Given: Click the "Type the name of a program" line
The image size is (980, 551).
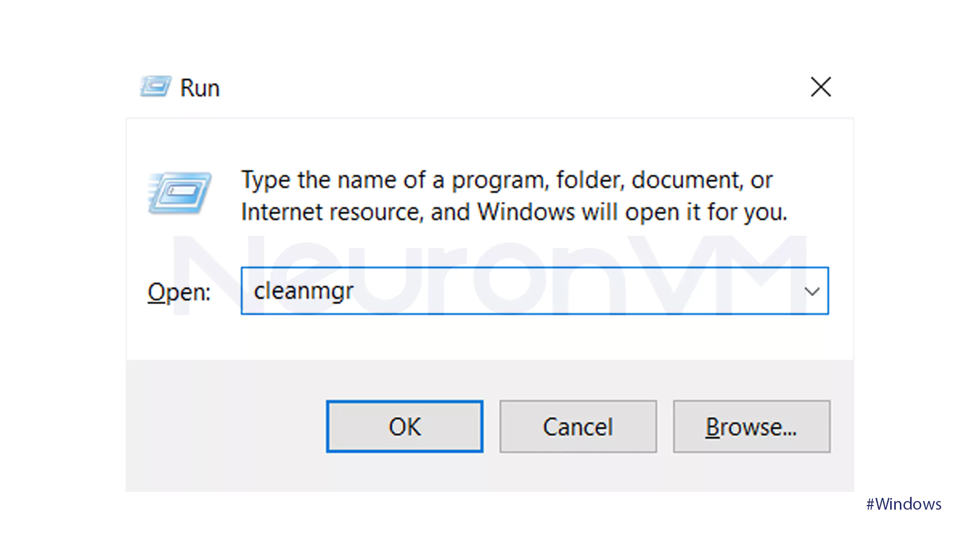Looking at the screenshot, I should click(506, 180).
